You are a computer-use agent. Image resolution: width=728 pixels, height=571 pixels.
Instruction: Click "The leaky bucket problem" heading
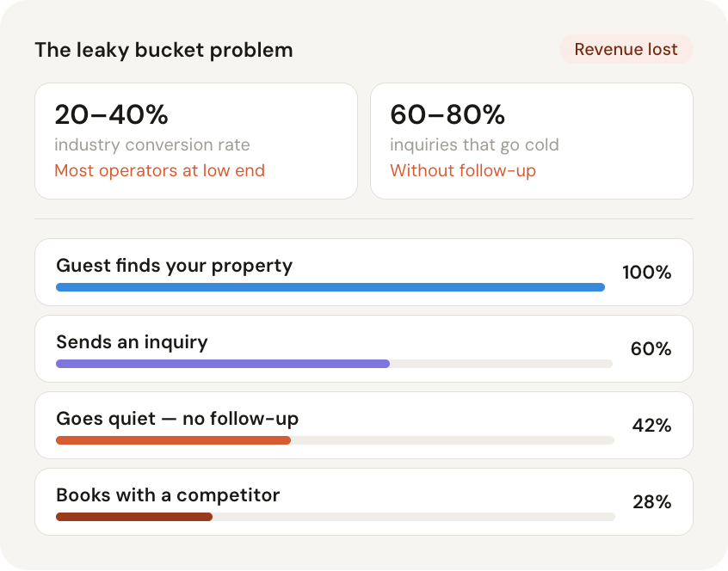[x=163, y=50]
